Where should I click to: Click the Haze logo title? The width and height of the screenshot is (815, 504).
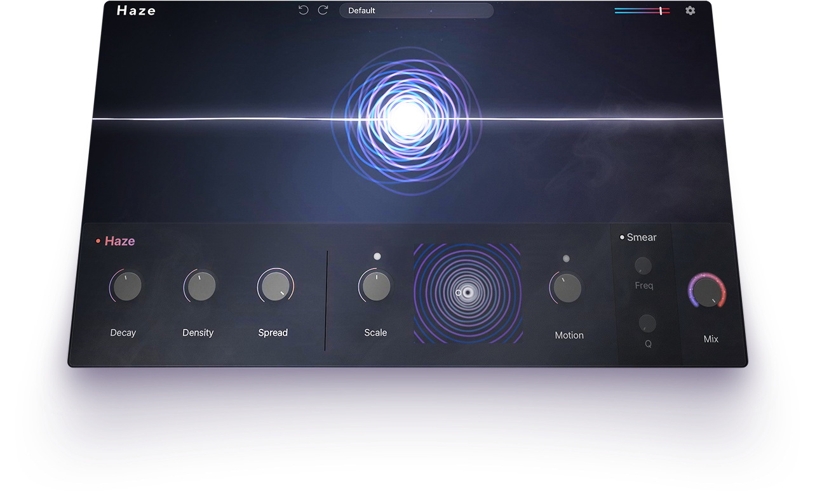(x=137, y=11)
